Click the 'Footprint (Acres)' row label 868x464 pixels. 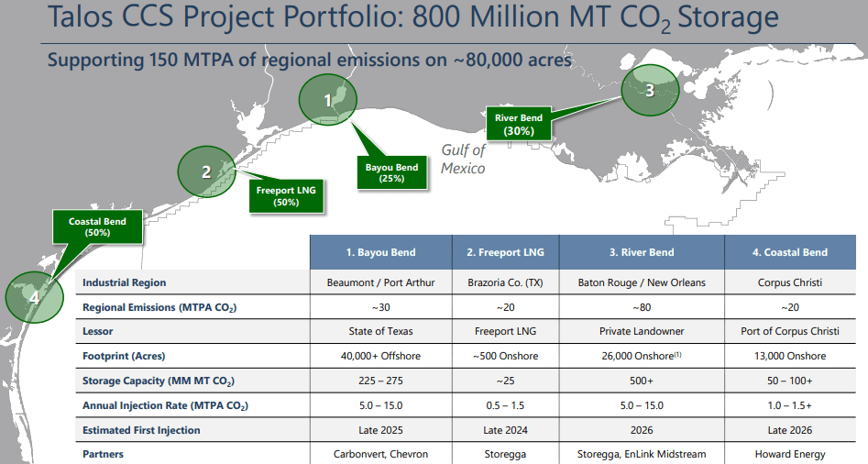click(124, 356)
